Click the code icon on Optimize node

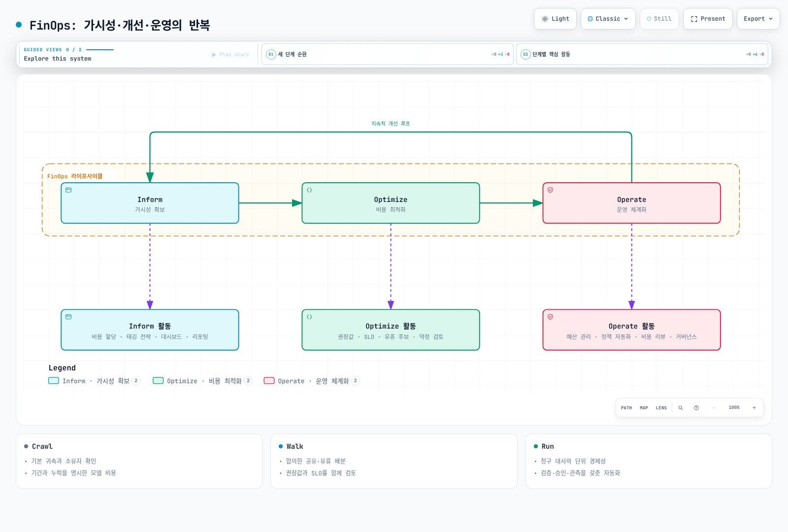point(309,190)
